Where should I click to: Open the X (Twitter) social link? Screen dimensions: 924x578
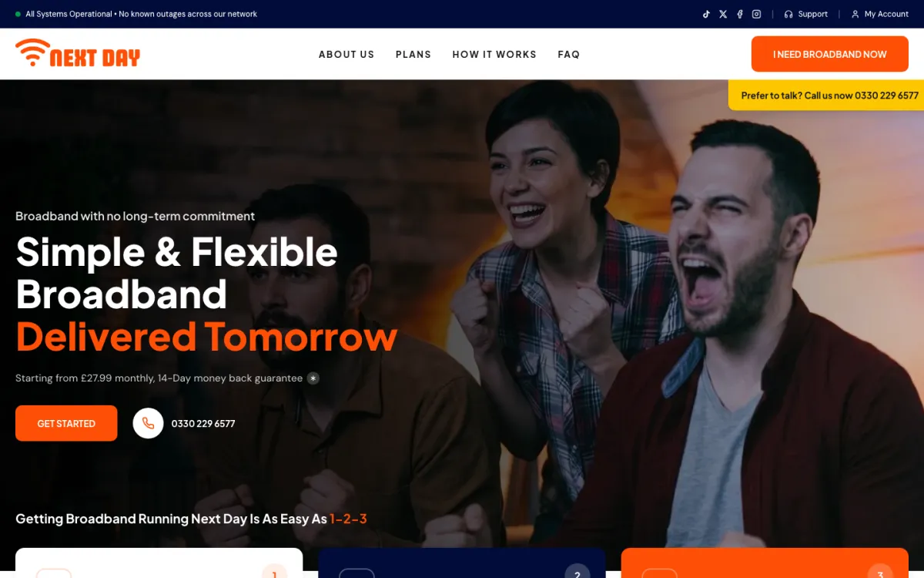pos(723,14)
